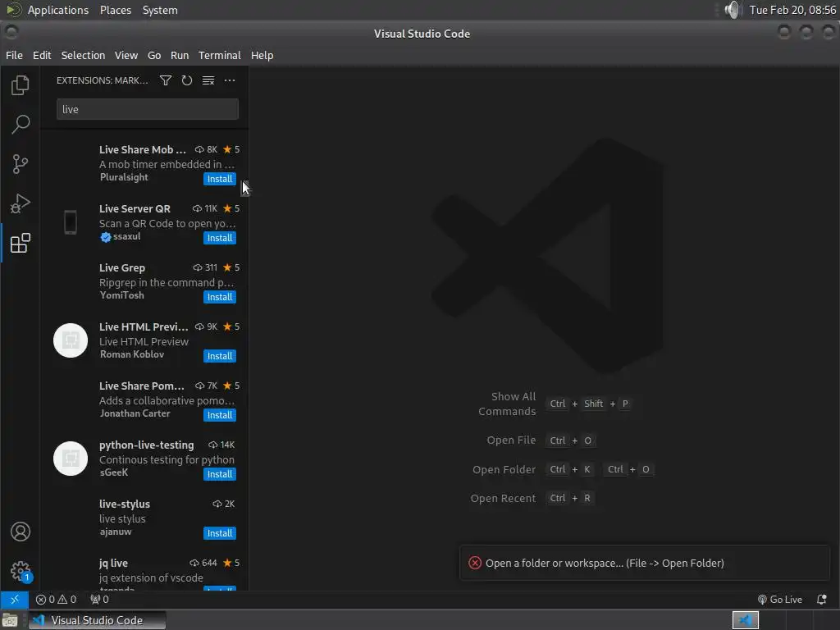The height and width of the screenshot is (630, 840).
Task: Open the Go menu
Action: click(154, 55)
